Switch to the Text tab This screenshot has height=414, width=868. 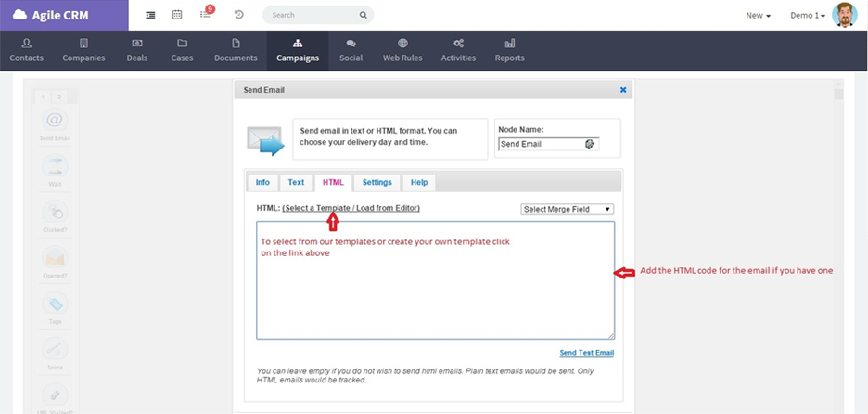tap(296, 182)
